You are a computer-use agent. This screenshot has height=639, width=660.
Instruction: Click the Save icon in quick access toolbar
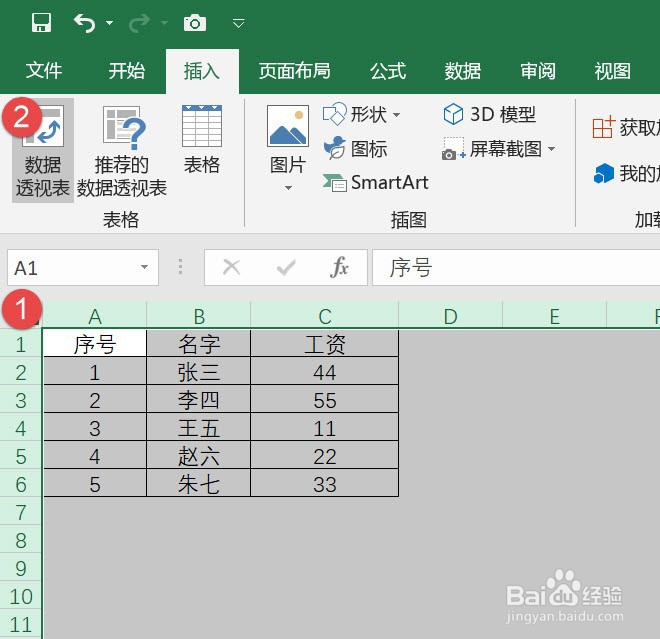[41, 23]
